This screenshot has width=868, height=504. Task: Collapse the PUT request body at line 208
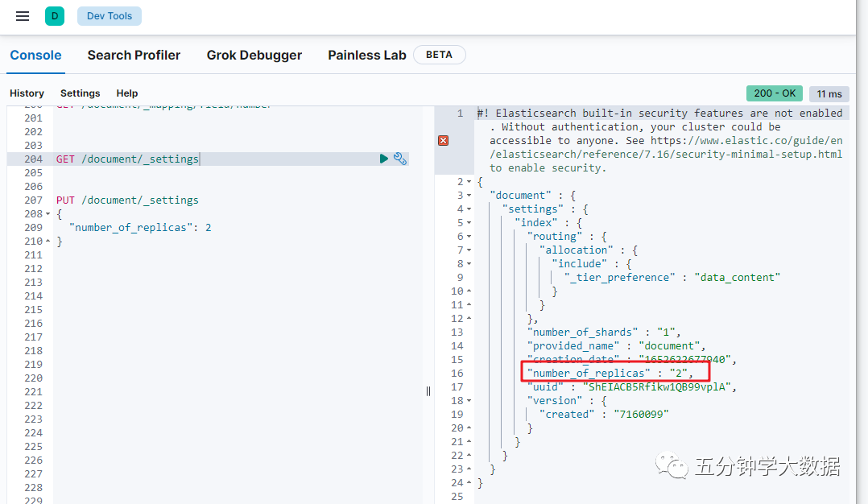click(x=49, y=214)
